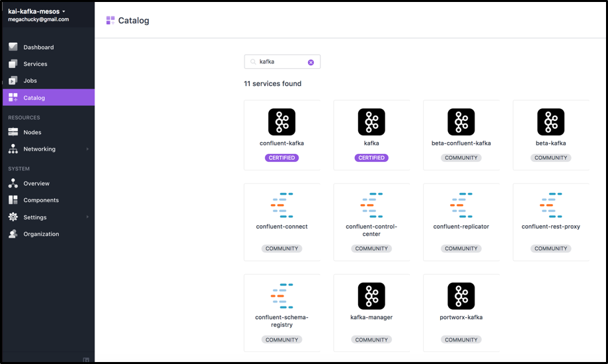Image resolution: width=608 pixels, height=364 pixels.
Task: Open the confluent-connect package name
Action: [x=282, y=227]
